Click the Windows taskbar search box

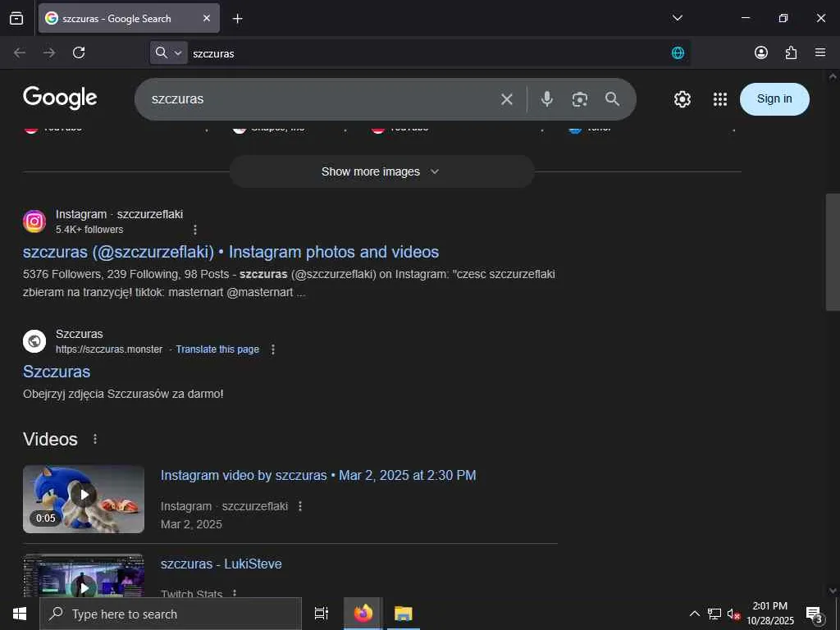171,614
